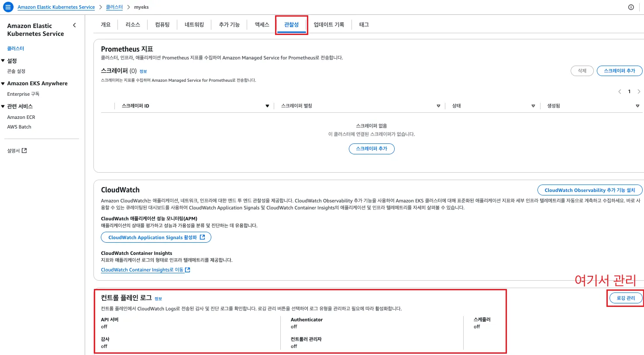Select 클러스터 in the sidebar

tap(16, 49)
